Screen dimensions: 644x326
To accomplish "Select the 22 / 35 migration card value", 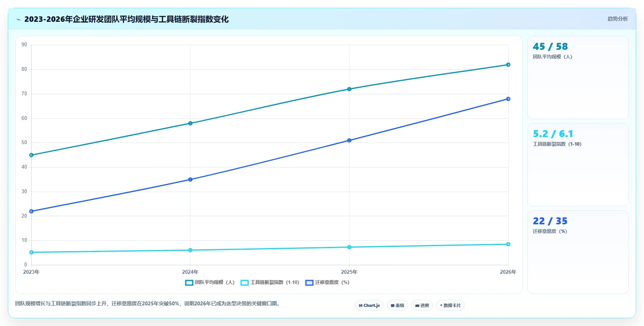I will pyautogui.click(x=550, y=221).
